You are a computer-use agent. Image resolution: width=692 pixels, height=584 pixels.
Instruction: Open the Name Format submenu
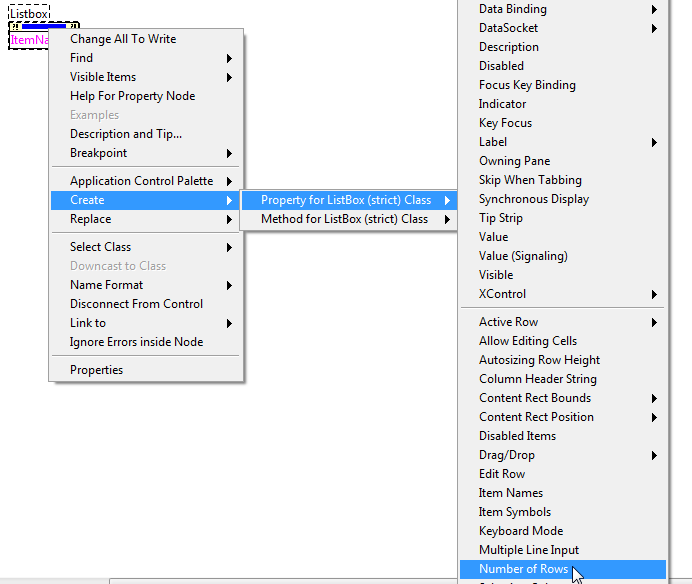146,285
